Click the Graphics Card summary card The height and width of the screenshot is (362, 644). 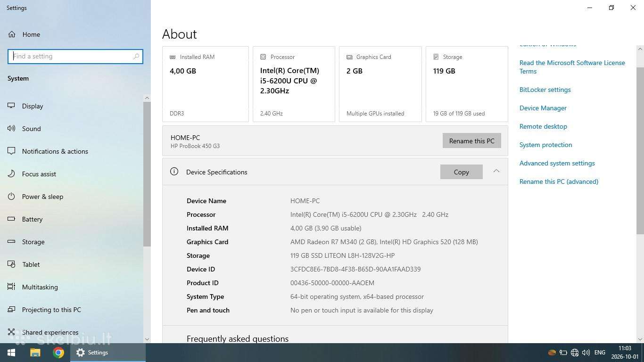point(380,84)
